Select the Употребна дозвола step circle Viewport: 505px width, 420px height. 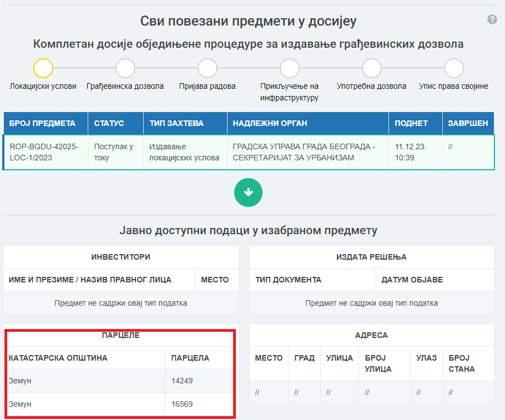point(372,68)
